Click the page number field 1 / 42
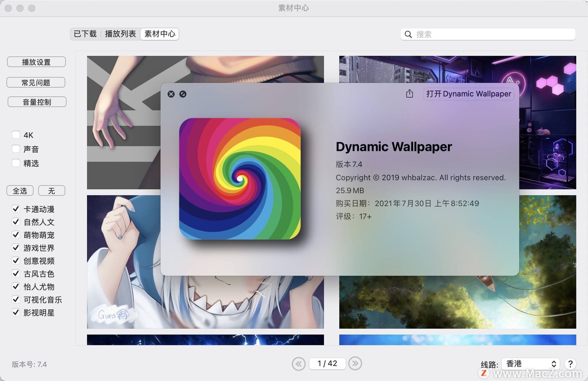 point(327,364)
